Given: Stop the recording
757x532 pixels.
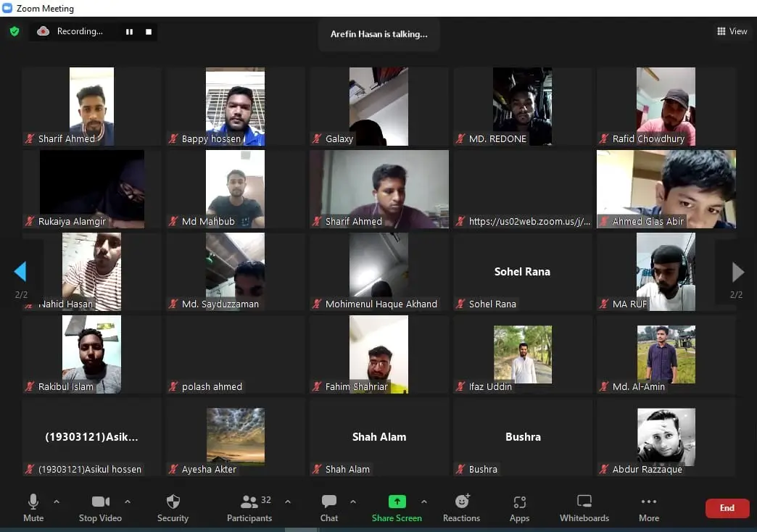Looking at the screenshot, I should 149,32.
